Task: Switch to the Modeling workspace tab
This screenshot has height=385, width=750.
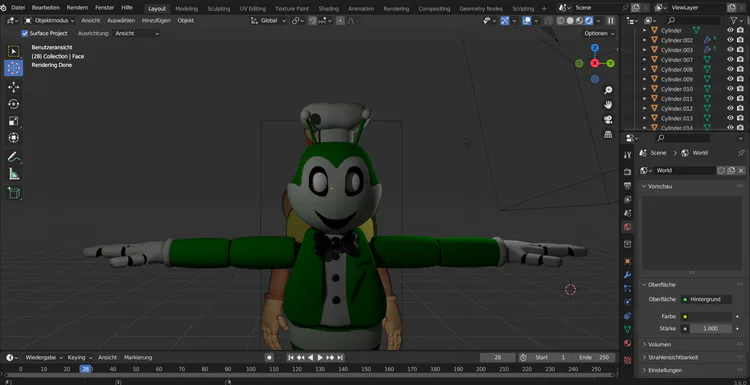Action: 186,9
